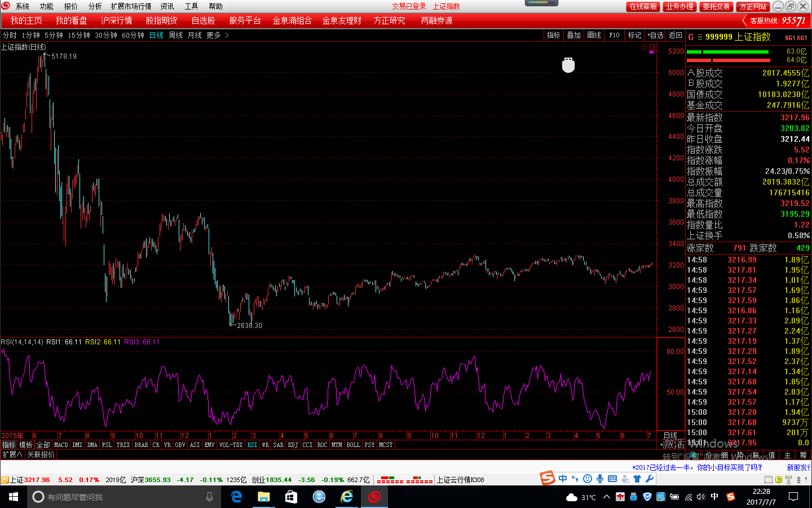Open the Windows Start menu
The width and height of the screenshot is (812, 508).
pos(14,497)
